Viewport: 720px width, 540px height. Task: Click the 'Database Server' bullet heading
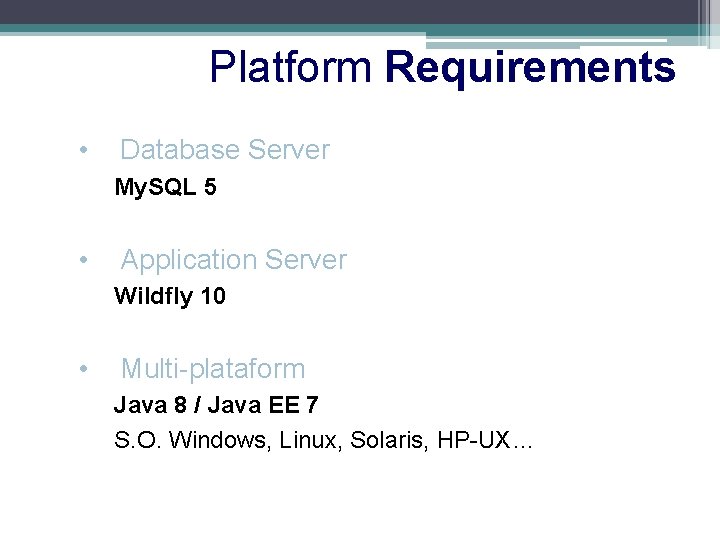pos(225,150)
